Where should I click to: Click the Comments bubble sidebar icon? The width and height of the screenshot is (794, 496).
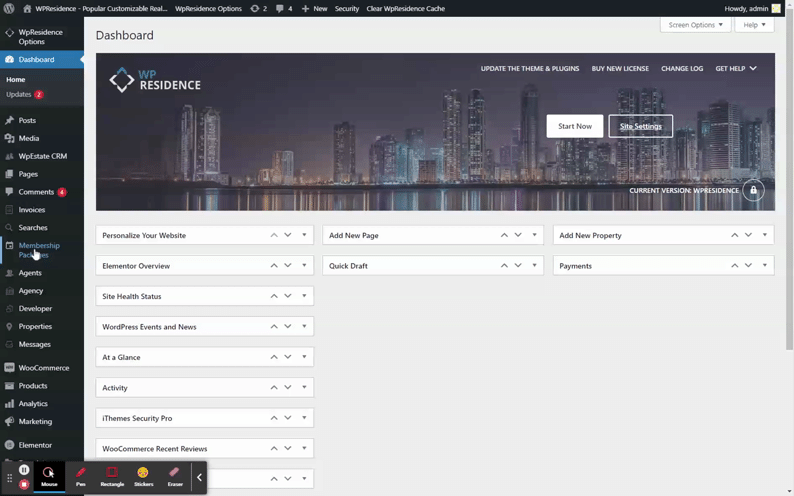tap(9, 192)
